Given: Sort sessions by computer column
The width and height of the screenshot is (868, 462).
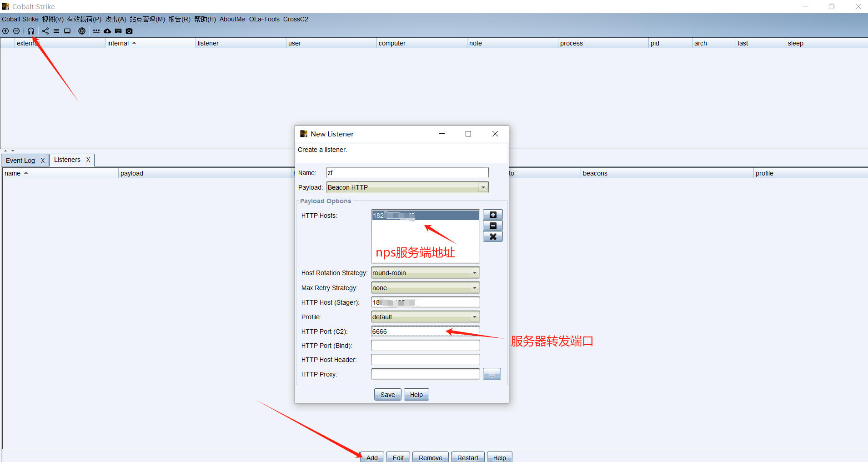Looking at the screenshot, I should tap(422, 43).
